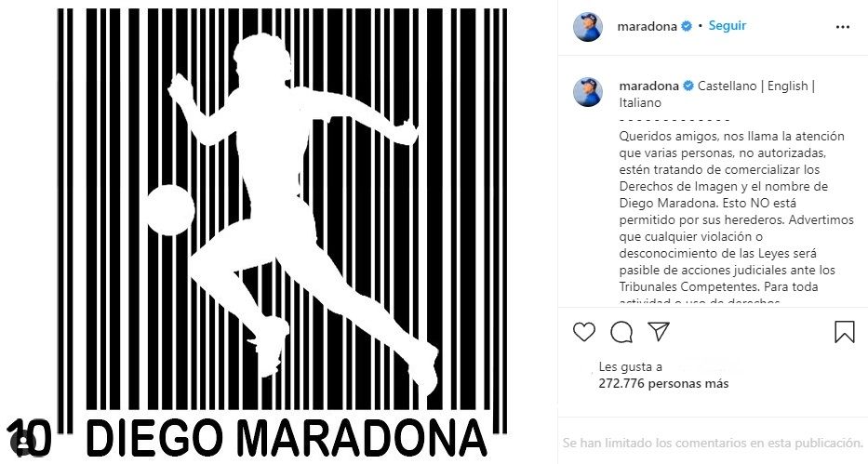Open the maradona username in header
Image resolution: width=868 pixels, height=464 pixels.
[648, 26]
